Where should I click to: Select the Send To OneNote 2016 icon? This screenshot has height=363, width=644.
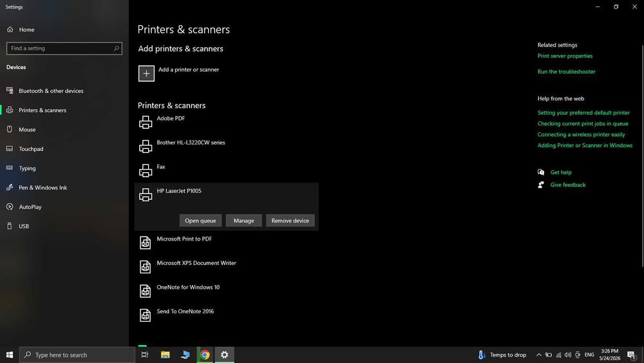(x=146, y=315)
